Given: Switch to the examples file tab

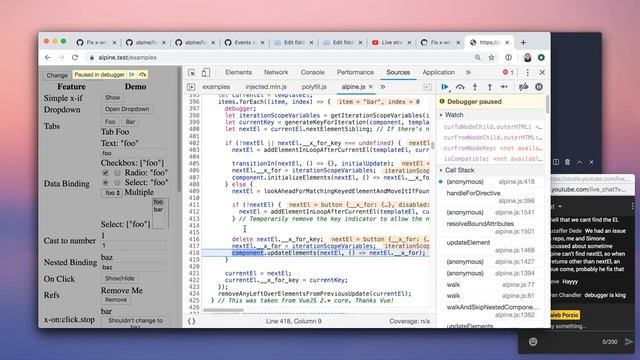Looking at the screenshot, I should (x=216, y=87).
